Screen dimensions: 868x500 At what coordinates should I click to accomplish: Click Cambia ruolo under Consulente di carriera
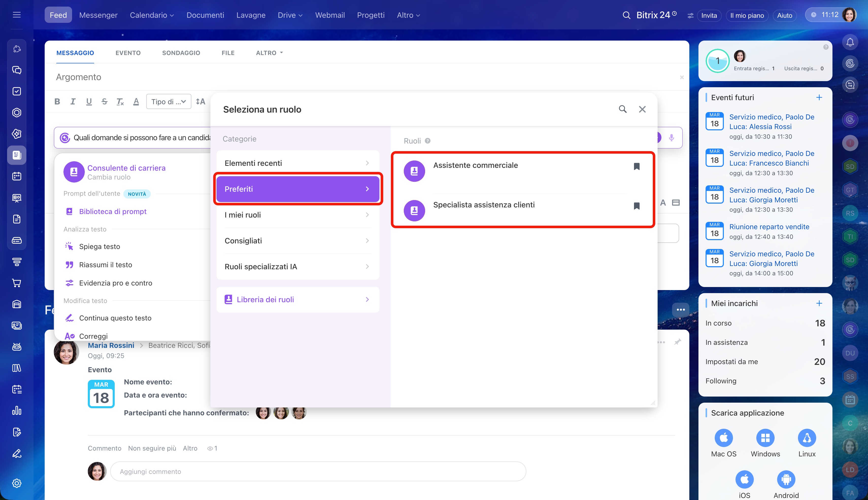coord(109,177)
